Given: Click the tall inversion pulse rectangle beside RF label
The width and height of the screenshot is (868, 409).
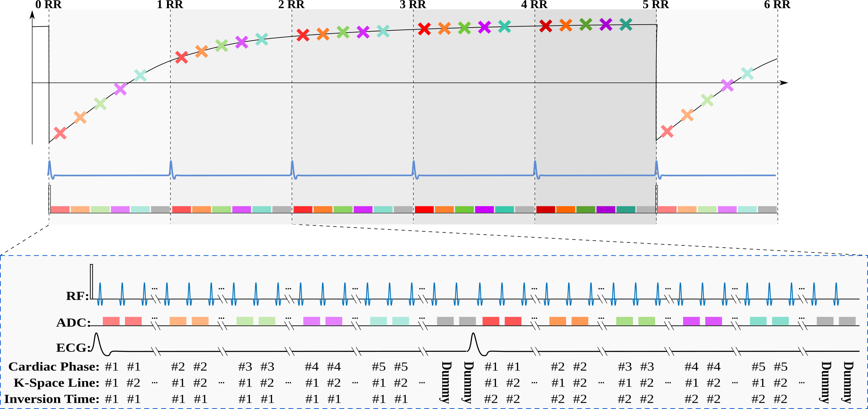Looking at the screenshot, I should [91, 281].
